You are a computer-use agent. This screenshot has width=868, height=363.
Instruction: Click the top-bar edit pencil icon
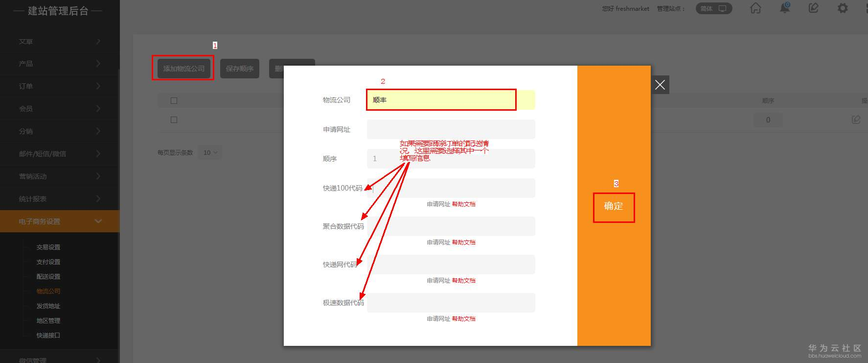click(x=813, y=8)
